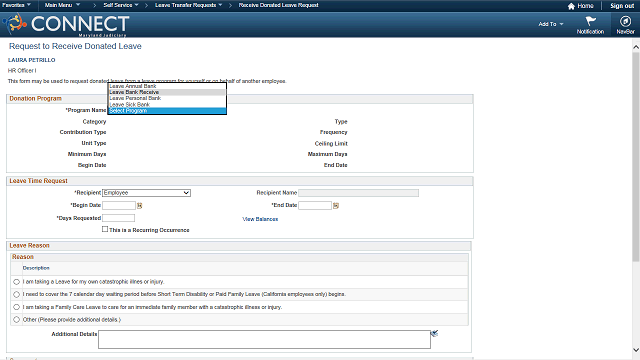Click the Sign out link
This screenshot has height=360, width=640.
(622, 6)
